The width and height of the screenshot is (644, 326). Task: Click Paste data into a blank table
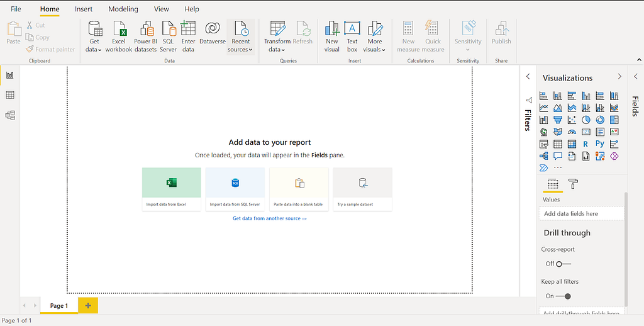point(299,189)
